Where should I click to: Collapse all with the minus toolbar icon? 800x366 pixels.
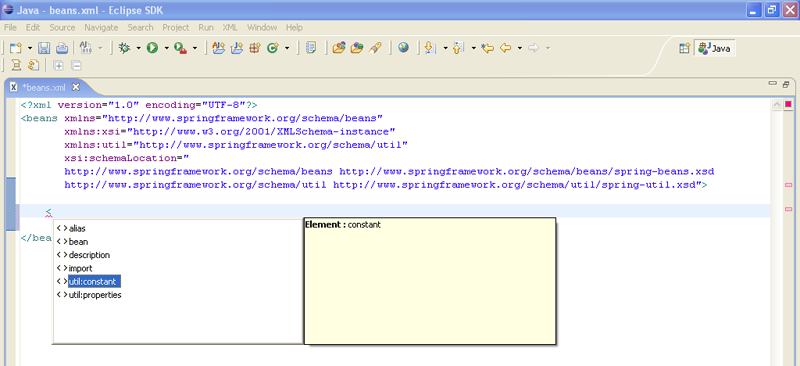76,65
